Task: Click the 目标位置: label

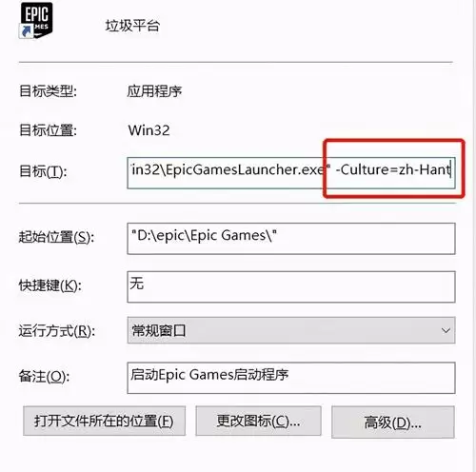Action: click(48, 130)
